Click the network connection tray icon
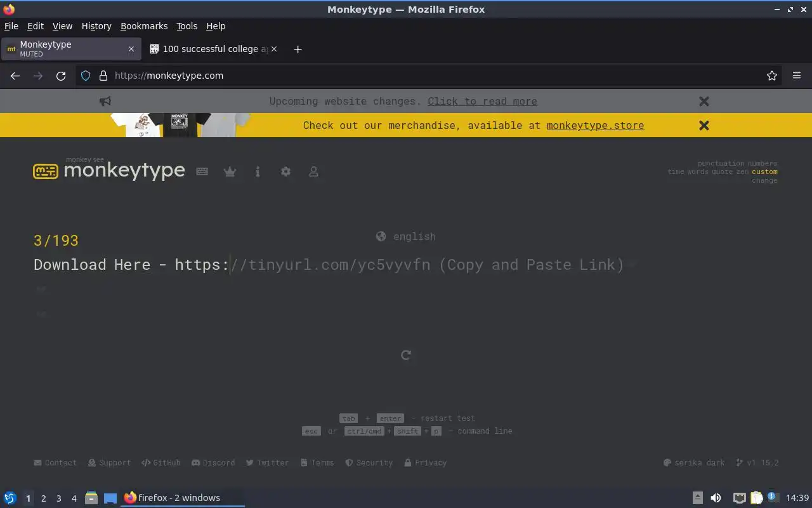Viewport: 812px width, 508px height. (739, 498)
